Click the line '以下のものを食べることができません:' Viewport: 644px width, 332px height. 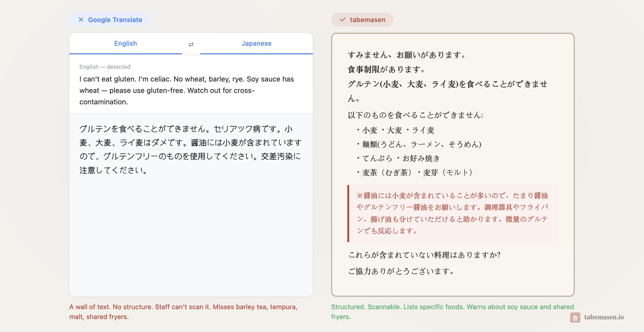click(415, 115)
